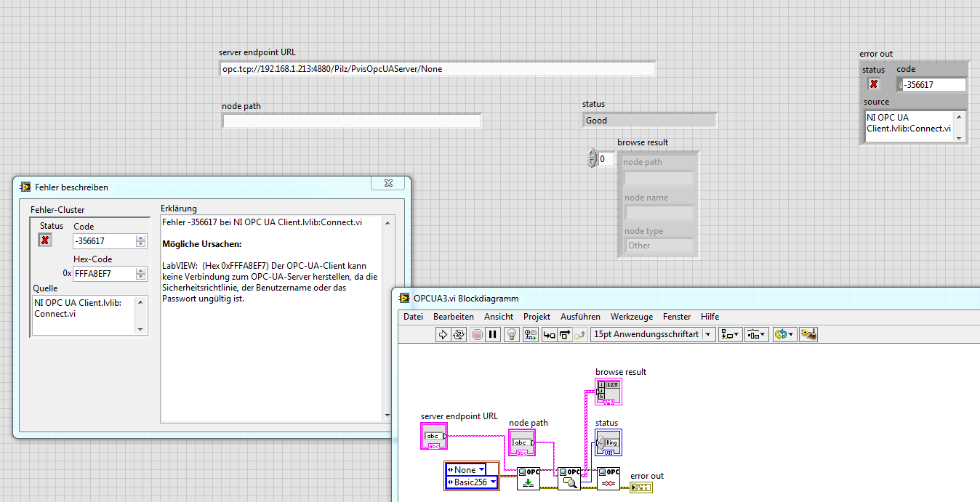Select the OPC UA Disconnect node
This screenshot has width=980, height=502.
point(609,479)
